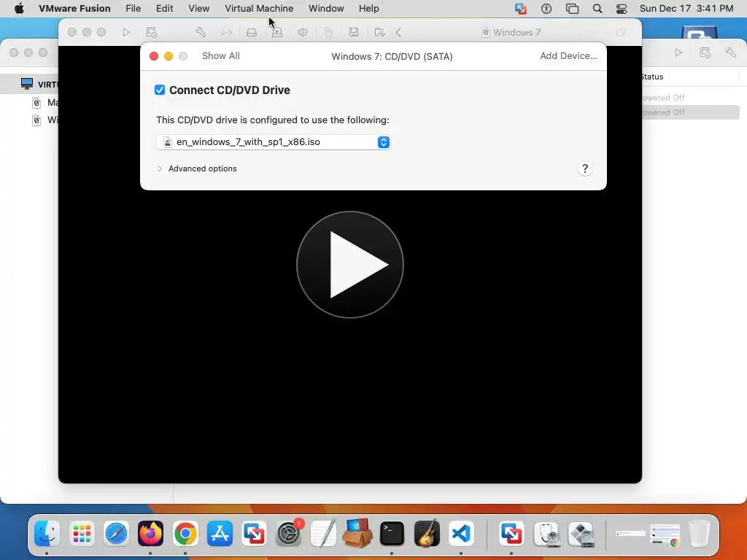747x560 pixels.
Task: Open the Help menu
Action: coord(368,9)
